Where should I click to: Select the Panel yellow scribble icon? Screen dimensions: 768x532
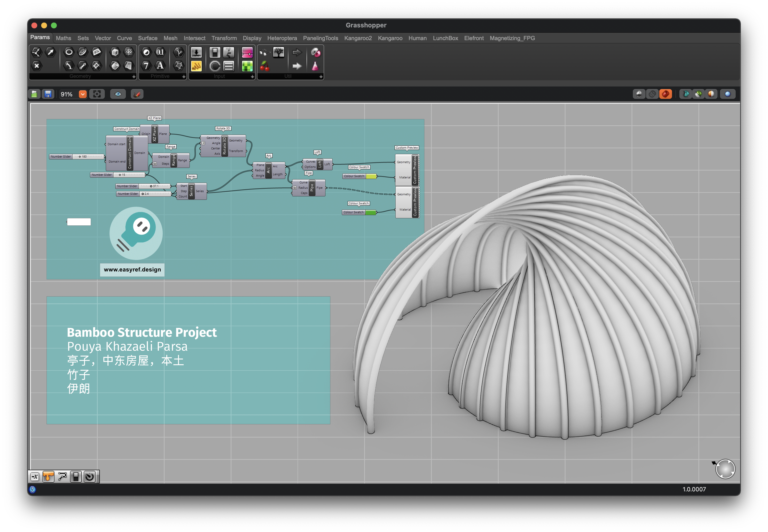click(x=196, y=66)
